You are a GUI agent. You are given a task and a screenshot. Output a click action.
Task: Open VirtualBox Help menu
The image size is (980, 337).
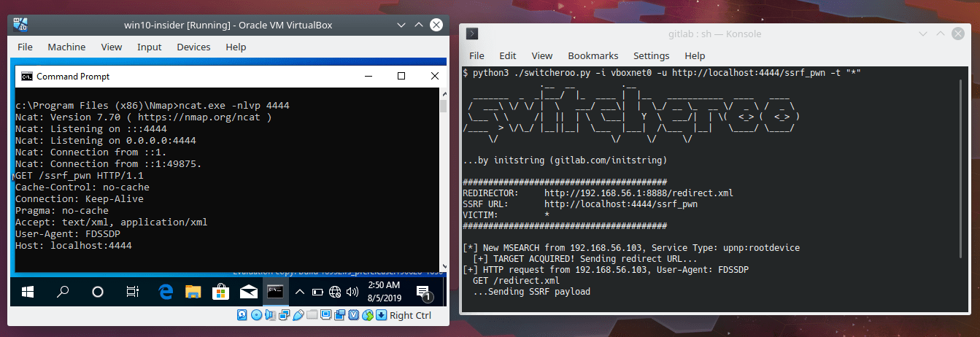pos(236,47)
